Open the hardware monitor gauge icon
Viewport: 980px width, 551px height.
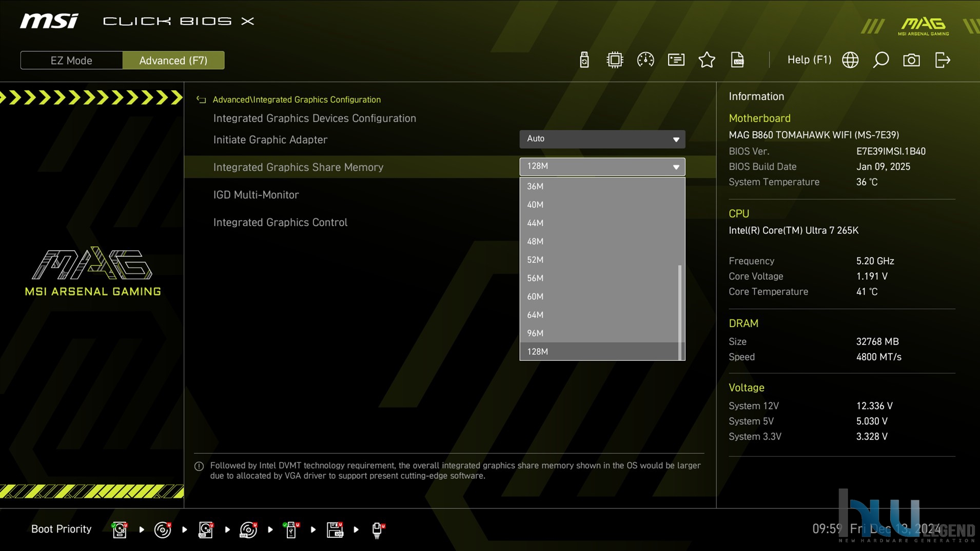point(645,60)
